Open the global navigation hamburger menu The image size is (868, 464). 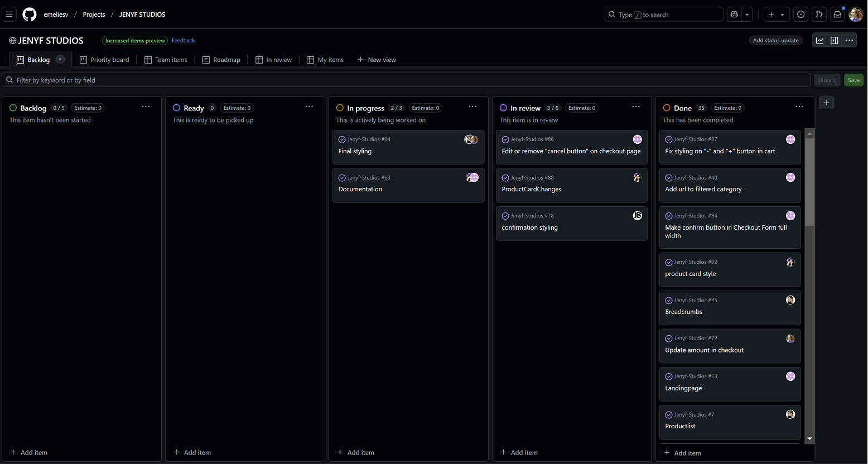[9, 14]
